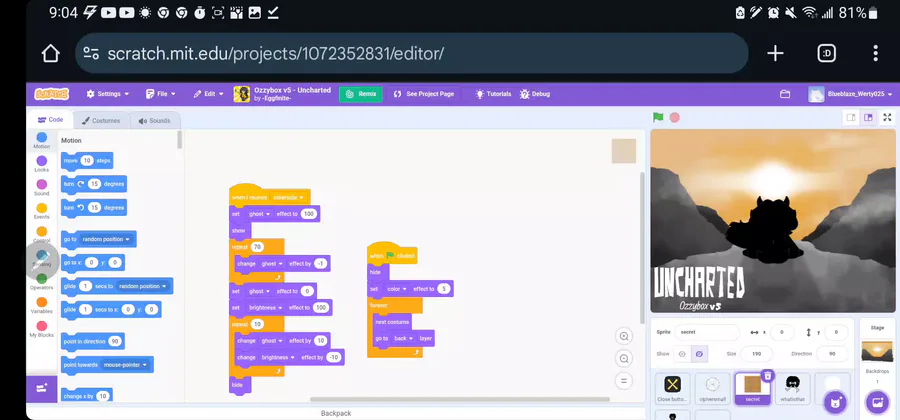
Task: Select the Operators block category
Action: pos(41,282)
